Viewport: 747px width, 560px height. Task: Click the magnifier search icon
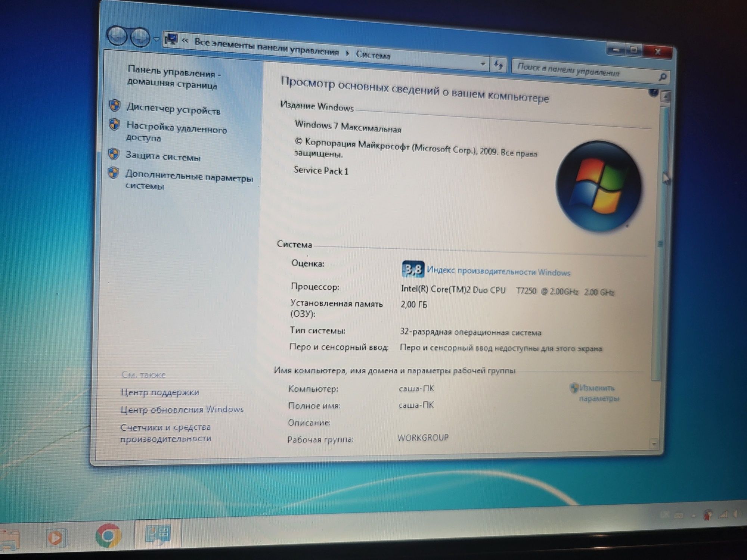(662, 77)
